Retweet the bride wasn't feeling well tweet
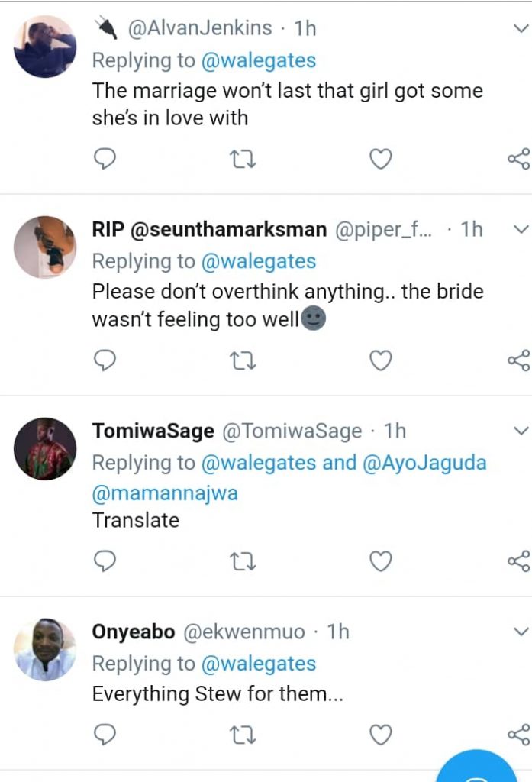 pyautogui.click(x=243, y=360)
